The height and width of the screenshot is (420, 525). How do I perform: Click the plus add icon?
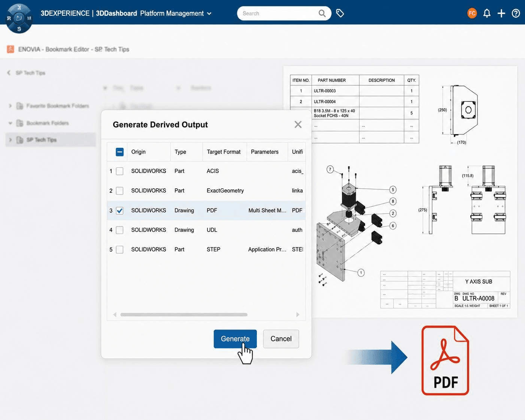501,13
